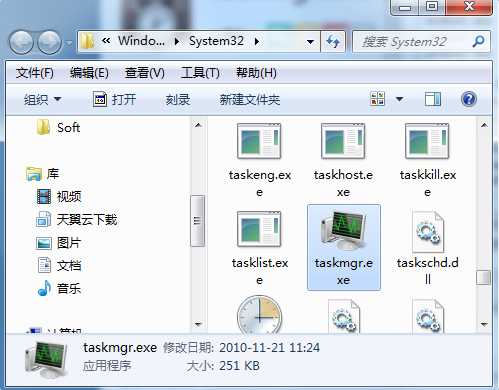The width and height of the screenshot is (499, 390).
Task: Open the 文档 library
Action: (x=59, y=266)
